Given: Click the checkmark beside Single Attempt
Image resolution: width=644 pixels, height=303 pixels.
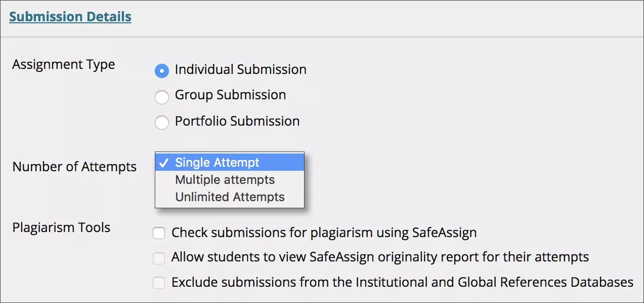Looking at the screenshot, I should tap(164, 162).
